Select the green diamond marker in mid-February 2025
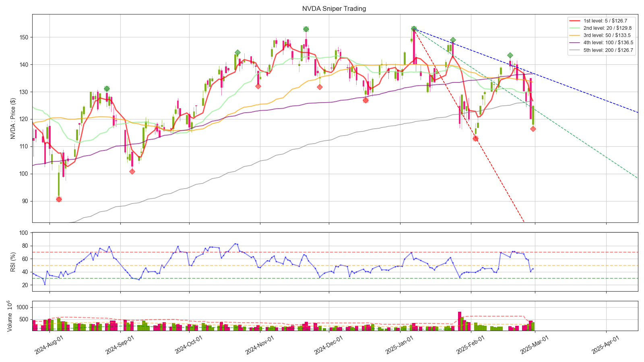The image size is (644, 362). tap(510, 55)
